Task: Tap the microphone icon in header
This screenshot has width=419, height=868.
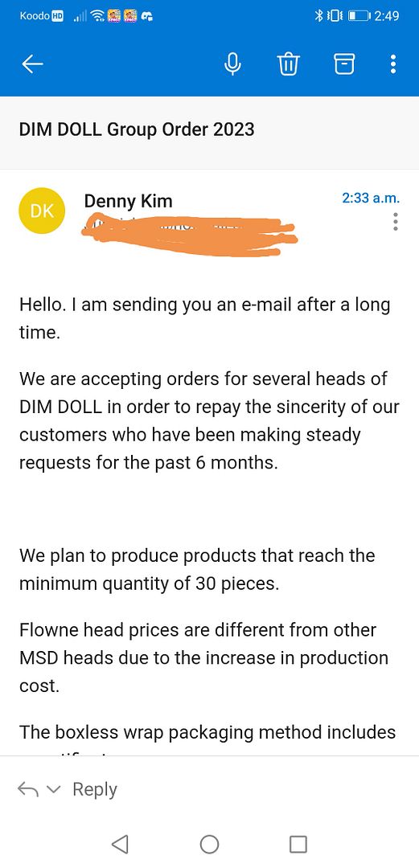Action: pyautogui.click(x=232, y=65)
